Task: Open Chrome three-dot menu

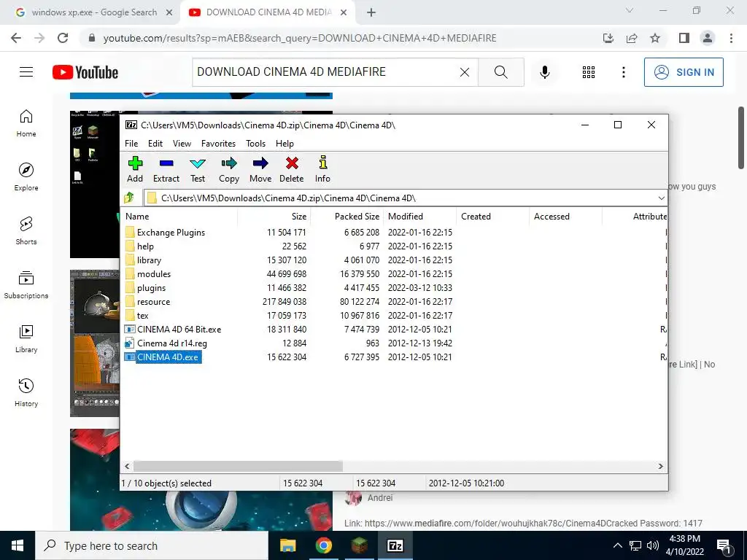Action: tap(731, 38)
